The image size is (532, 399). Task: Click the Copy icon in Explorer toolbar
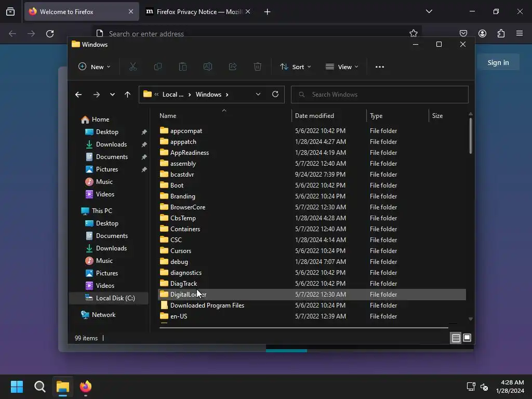coord(158,67)
